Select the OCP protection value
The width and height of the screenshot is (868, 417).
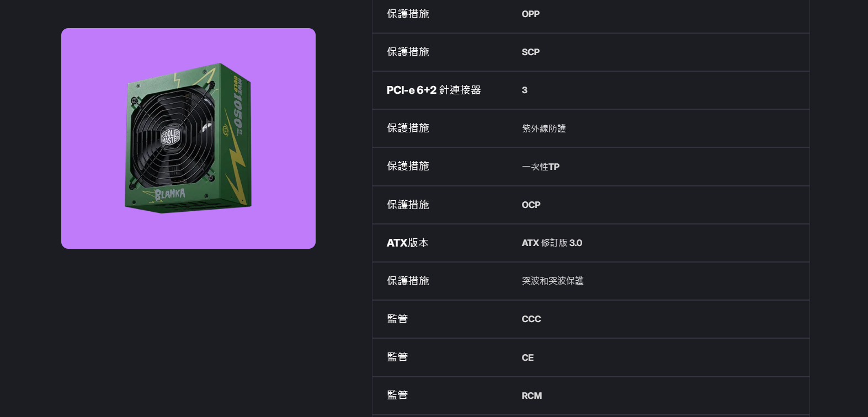click(x=531, y=205)
